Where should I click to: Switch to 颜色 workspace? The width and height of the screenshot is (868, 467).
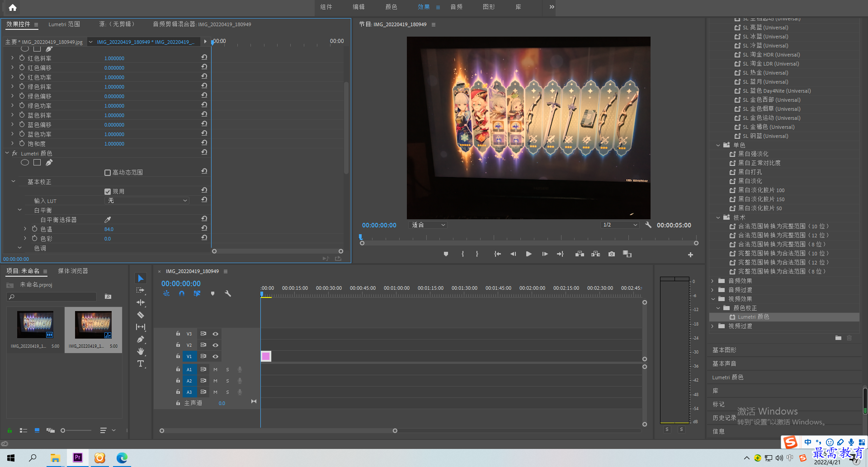tap(391, 7)
